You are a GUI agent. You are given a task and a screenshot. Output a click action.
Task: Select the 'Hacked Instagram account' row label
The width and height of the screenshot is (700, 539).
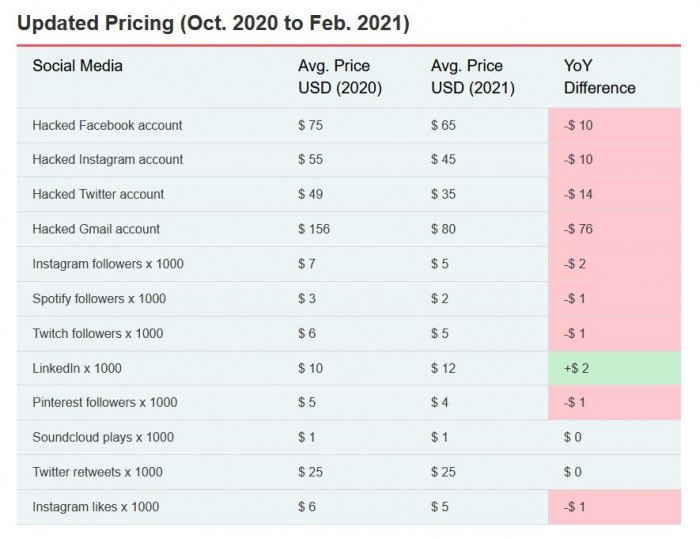[x=108, y=159]
